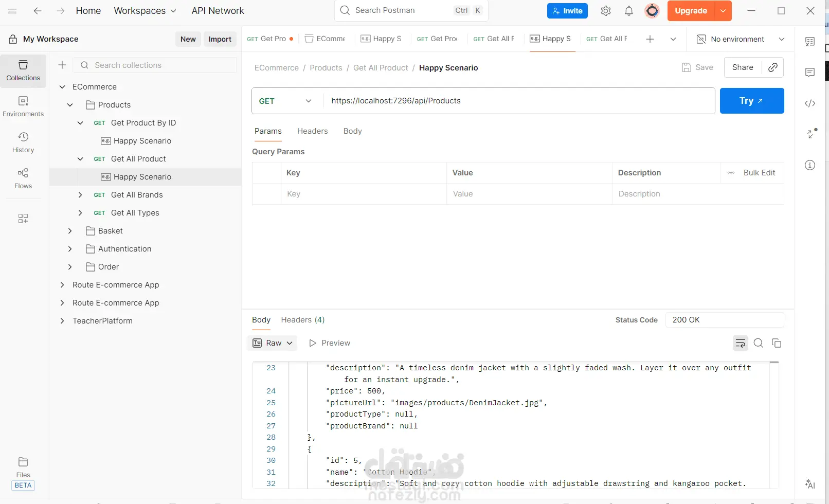
Task: Expand the Get All Types request
Action: pyautogui.click(x=80, y=213)
